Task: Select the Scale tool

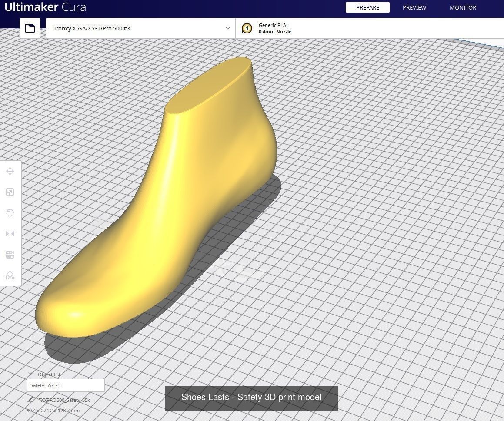Action: [x=10, y=192]
